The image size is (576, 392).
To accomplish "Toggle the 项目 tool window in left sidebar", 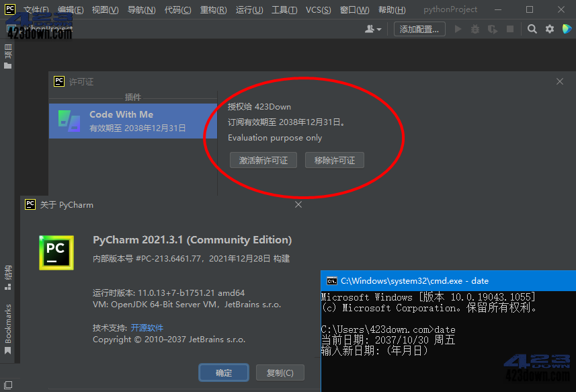I will click(x=9, y=52).
